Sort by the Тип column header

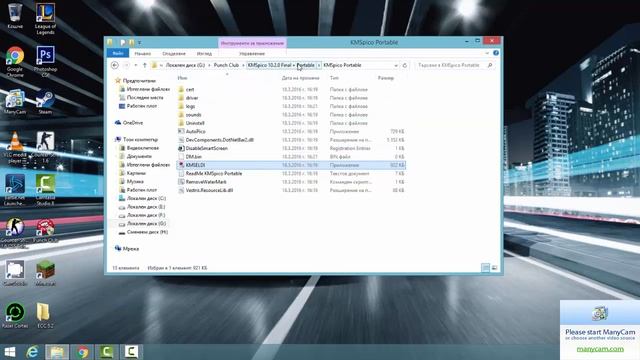click(334, 78)
